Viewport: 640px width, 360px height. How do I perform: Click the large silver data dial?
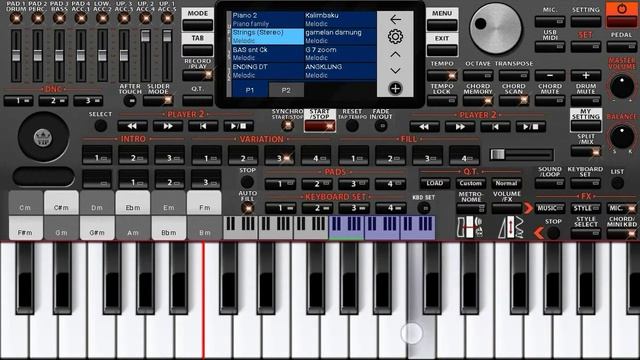tap(496, 28)
